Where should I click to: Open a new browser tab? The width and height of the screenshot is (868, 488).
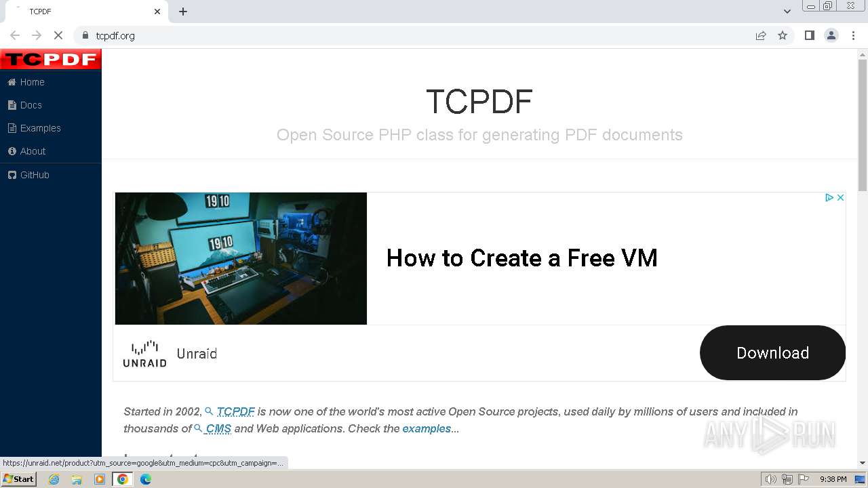[x=183, y=12]
